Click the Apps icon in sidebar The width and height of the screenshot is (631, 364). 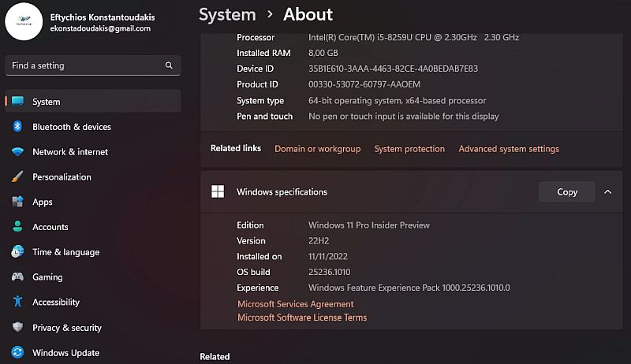17,201
